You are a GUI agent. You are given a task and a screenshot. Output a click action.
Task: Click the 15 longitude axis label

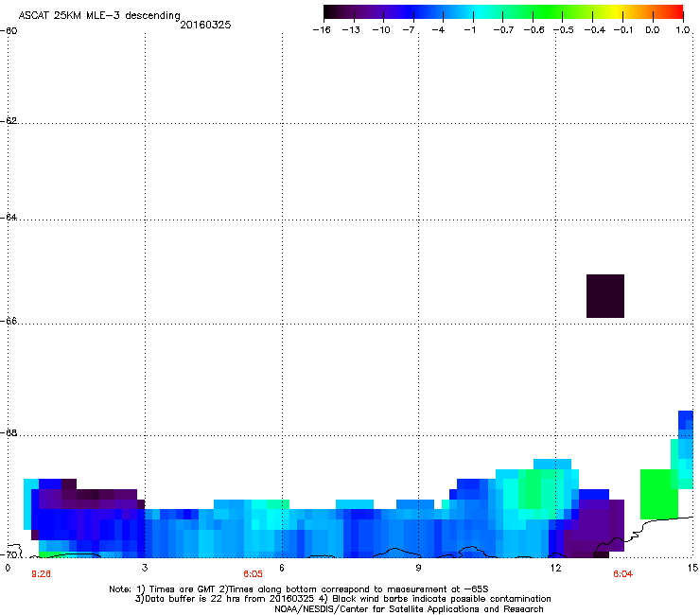pos(692,568)
